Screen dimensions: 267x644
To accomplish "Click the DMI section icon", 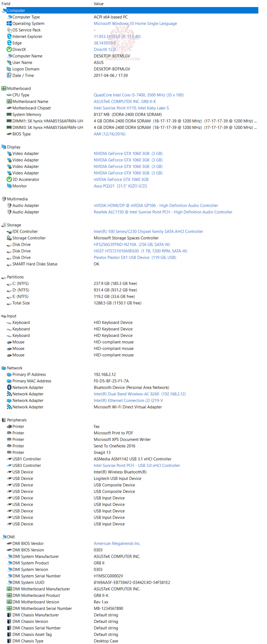I will tap(4, 537).
